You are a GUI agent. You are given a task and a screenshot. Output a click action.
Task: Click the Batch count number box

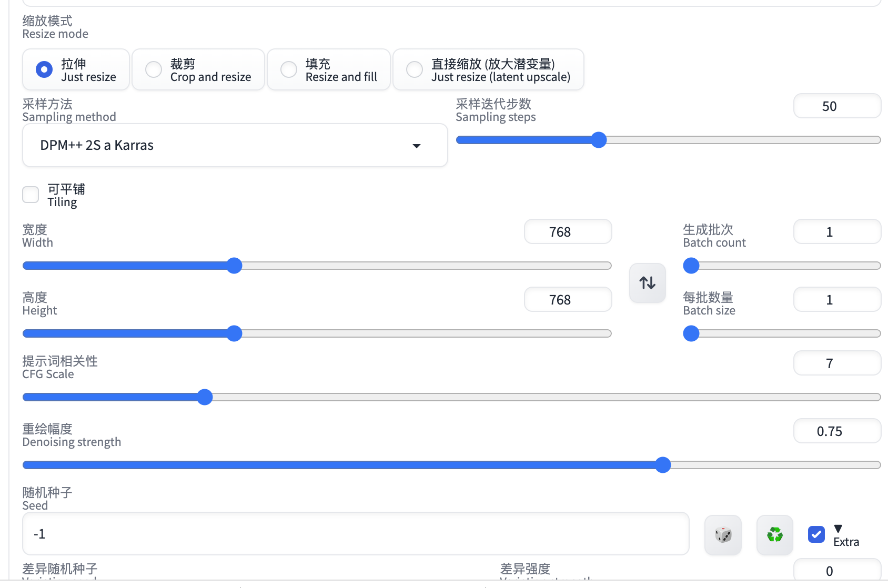click(x=837, y=231)
